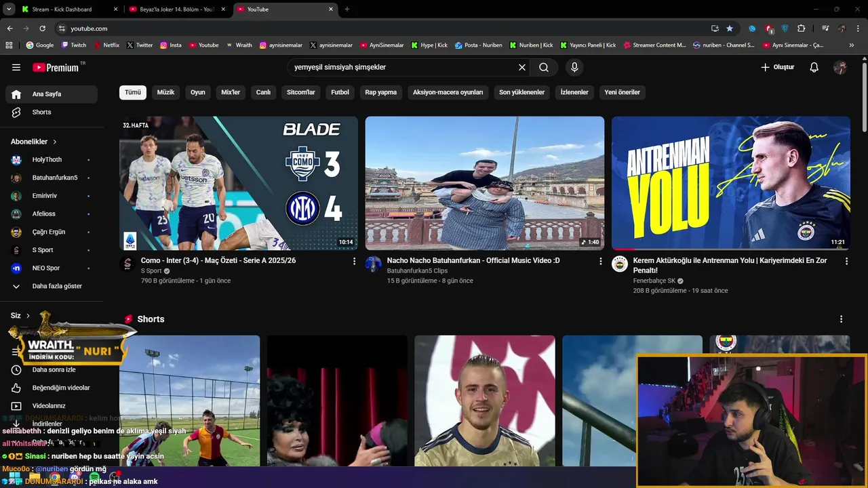Expand the Siz section

(20, 315)
